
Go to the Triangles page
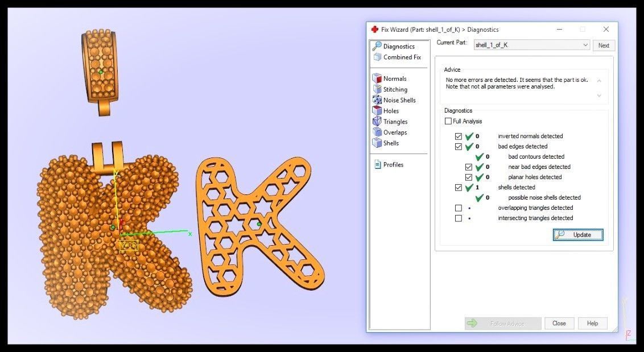tap(395, 122)
